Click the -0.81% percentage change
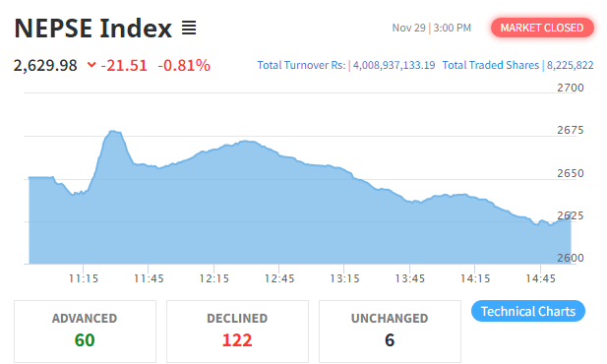607x364 pixels. 184,66
